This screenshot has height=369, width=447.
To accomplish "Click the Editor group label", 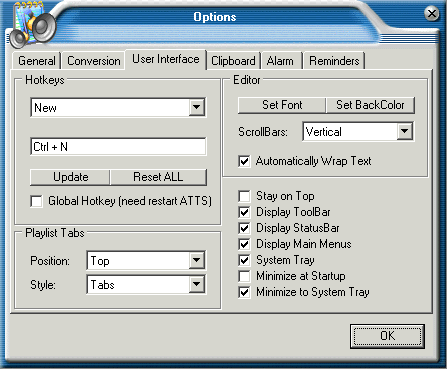I will (x=247, y=80).
